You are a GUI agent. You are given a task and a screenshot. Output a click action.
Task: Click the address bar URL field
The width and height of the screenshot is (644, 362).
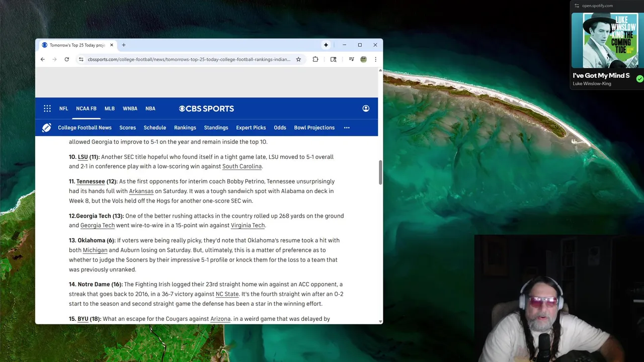point(189,59)
